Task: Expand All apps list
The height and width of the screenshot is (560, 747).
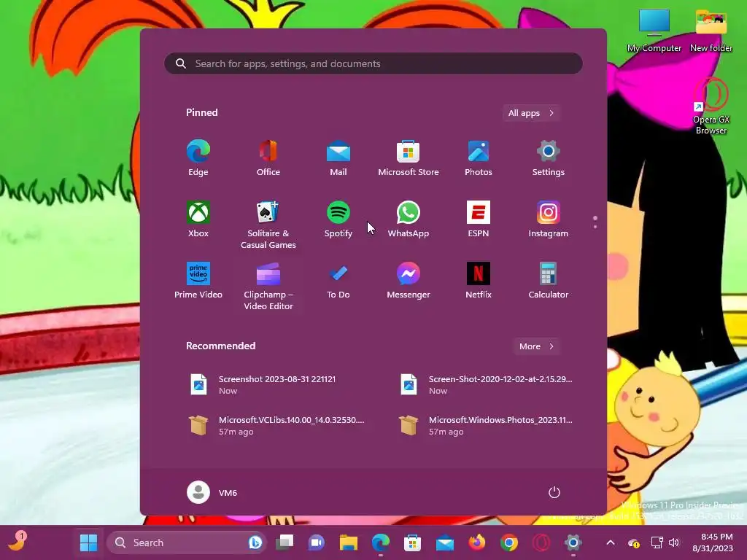Action: click(531, 113)
